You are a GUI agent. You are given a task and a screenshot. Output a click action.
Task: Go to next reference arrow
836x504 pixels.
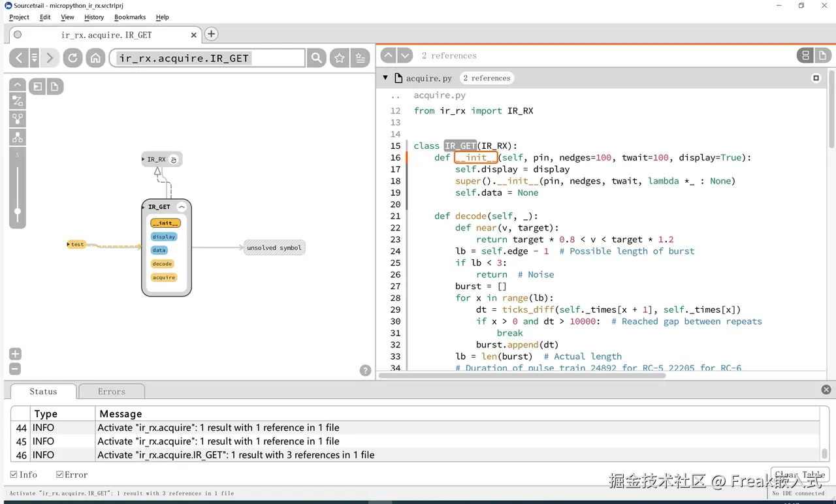pos(405,55)
